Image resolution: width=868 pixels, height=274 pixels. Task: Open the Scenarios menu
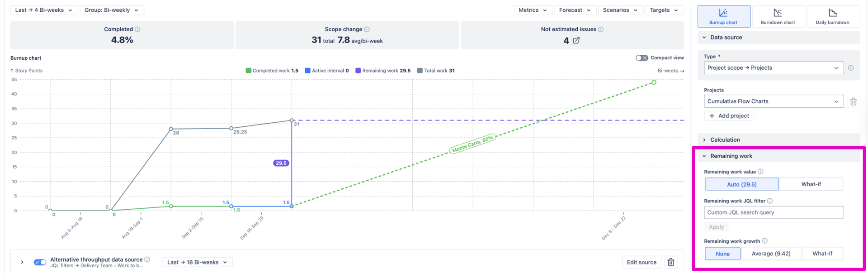(620, 10)
